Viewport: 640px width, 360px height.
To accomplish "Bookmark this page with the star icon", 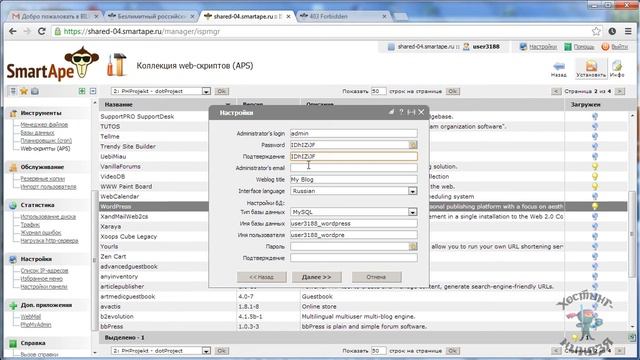I will [596, 31].
